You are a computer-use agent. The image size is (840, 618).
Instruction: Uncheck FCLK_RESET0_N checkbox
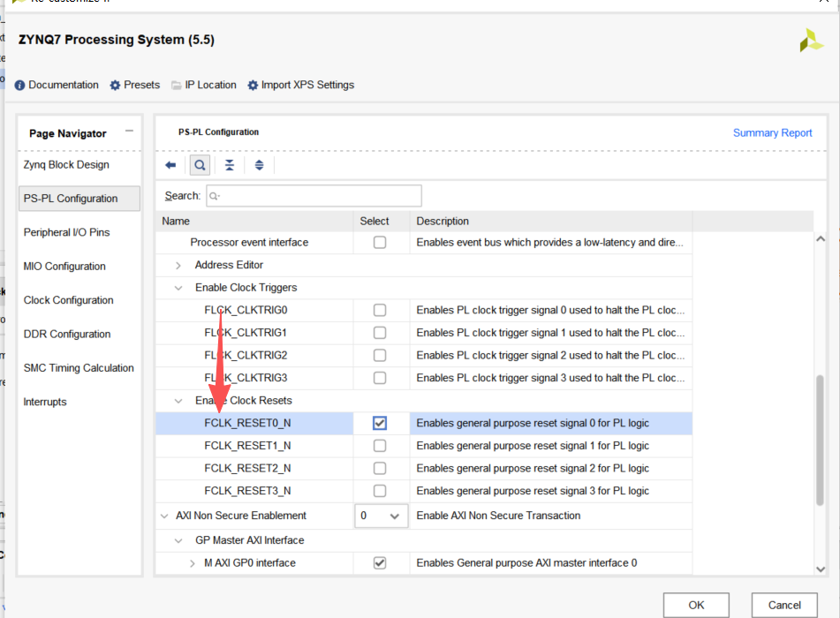pos(380,423)
